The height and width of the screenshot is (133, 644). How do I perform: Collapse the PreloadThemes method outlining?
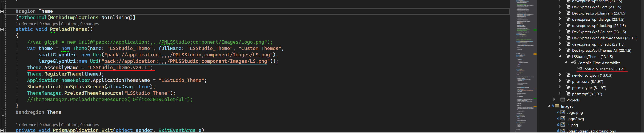(2, 29)
